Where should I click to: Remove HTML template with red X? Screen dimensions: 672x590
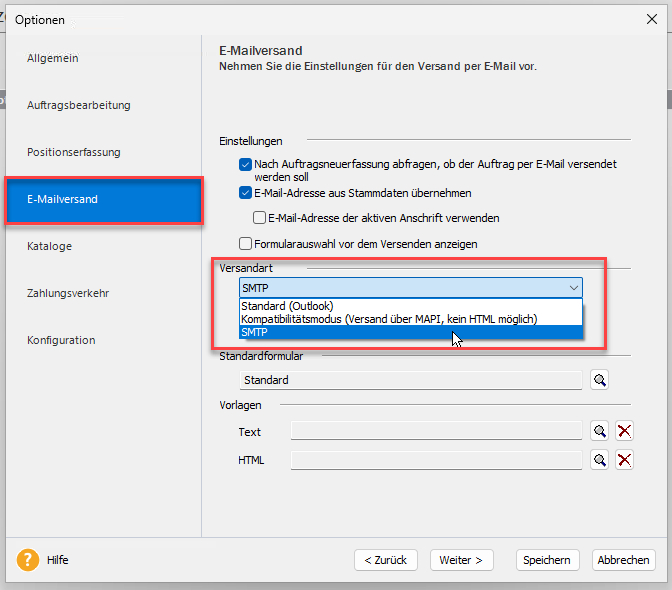(x=624, y=460)
